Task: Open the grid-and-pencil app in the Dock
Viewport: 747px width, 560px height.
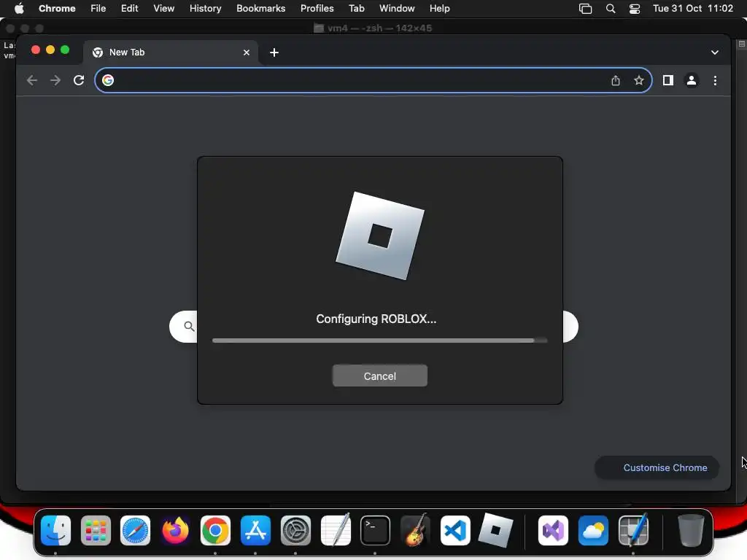Action: tap(633, 530)
